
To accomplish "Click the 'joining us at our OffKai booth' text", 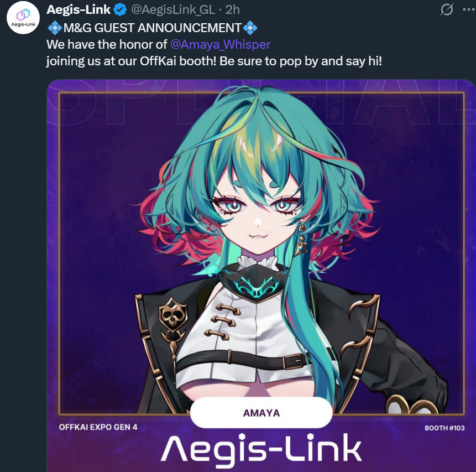I will point(131,61).
